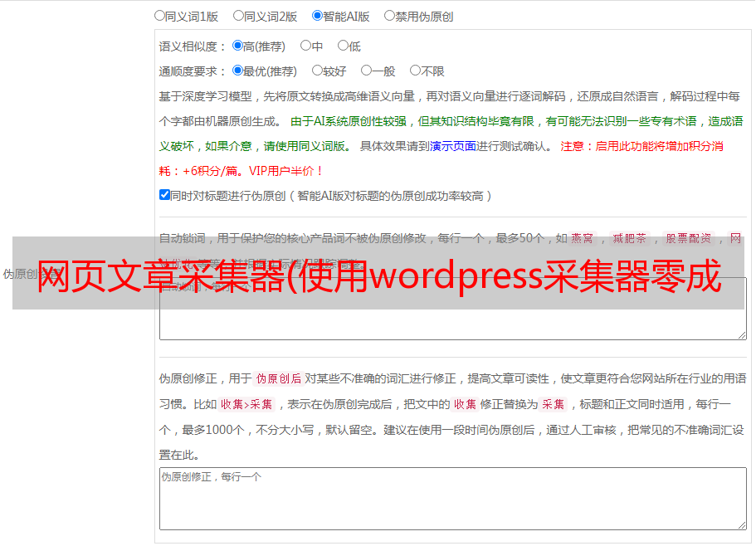Viewport: 756px width, 546px height.
Task: Set 语义相似度 to 低
Action: tap(343, 46)
